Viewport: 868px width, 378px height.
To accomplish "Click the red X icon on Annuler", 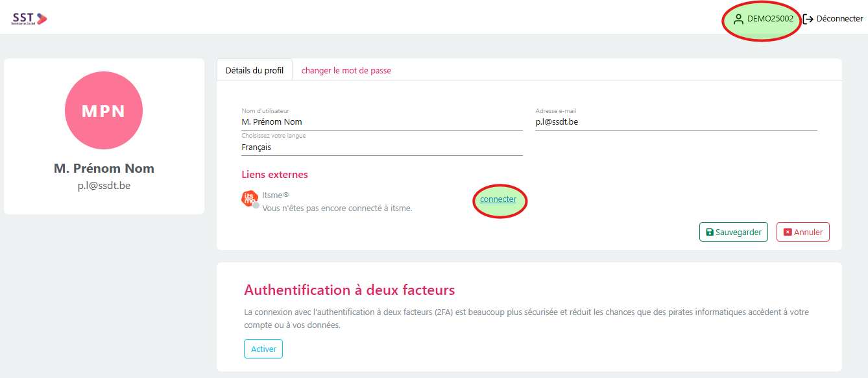I will click(788, 233).
